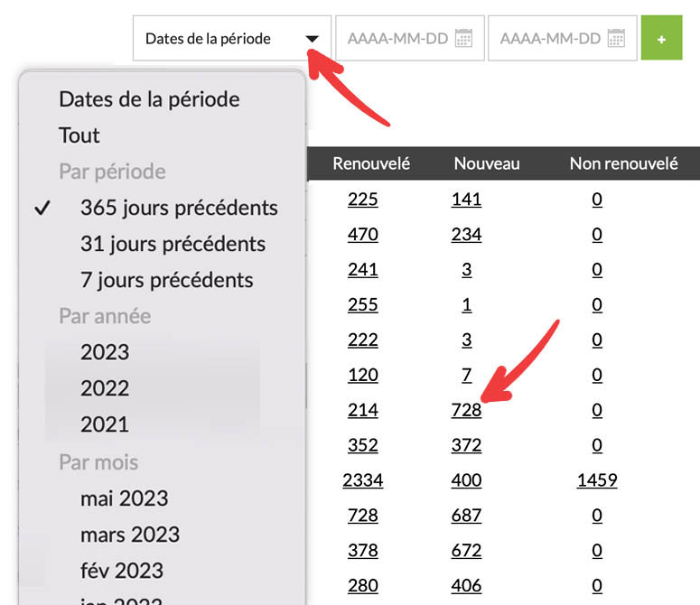
Task: Select "fév 2023" from month list
Action: click(x=122, y=571)
